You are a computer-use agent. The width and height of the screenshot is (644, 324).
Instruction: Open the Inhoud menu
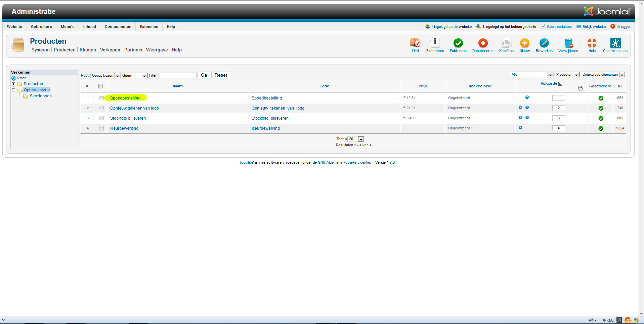point(90,27)
